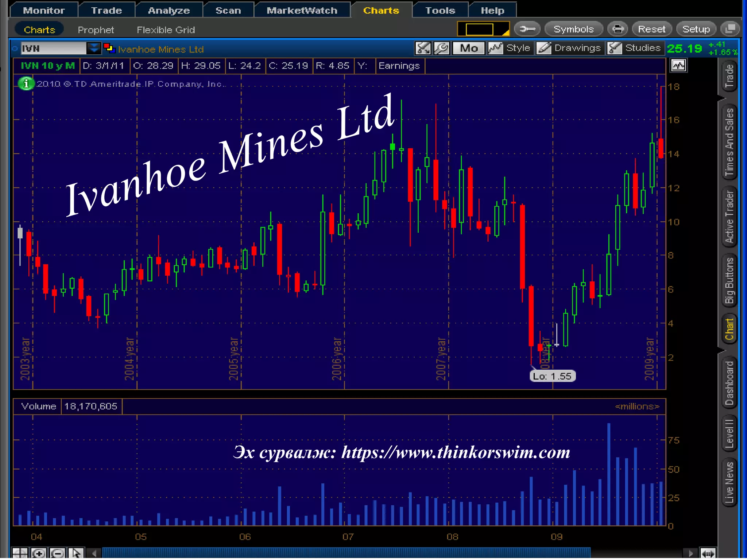Click the Symbols button

tap(573, 29)
